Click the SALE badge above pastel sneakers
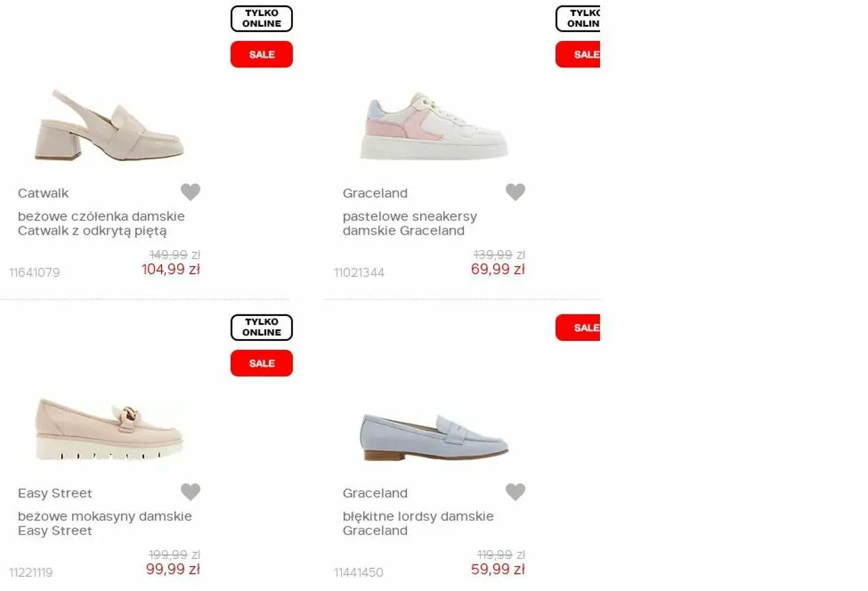This screenshot has height=591, width=868. pyautogui.click(x=578, y=54)
